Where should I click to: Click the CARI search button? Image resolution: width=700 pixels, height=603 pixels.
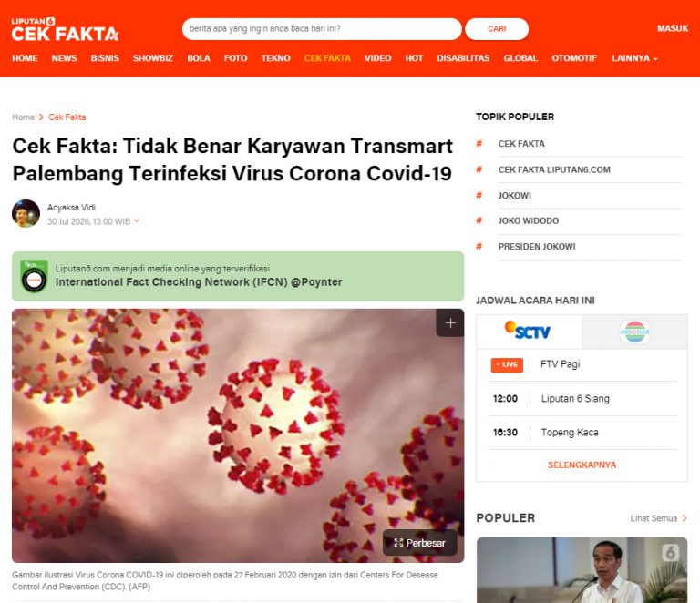click(x=497, y=28)
